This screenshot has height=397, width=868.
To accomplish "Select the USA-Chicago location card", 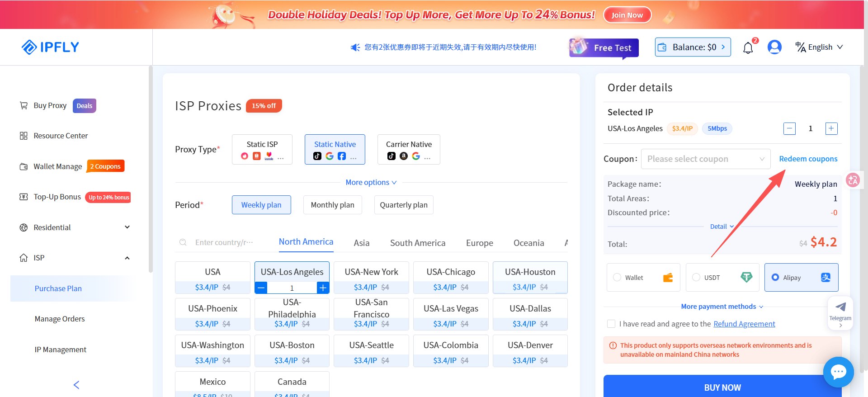I will pos(451,278).
